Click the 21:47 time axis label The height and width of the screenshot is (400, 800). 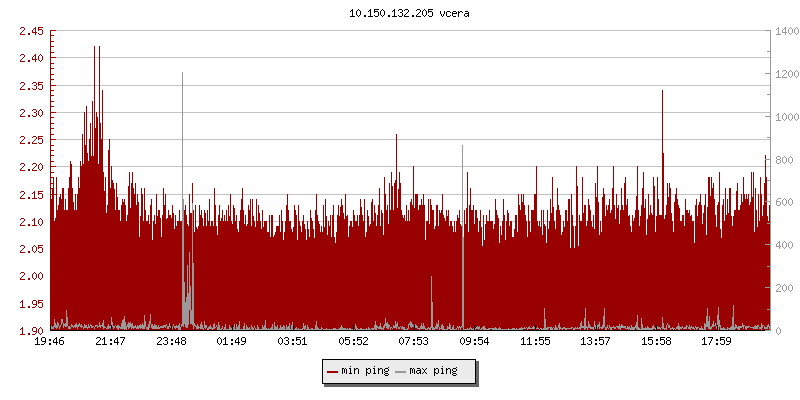click(x=110, y=342)
